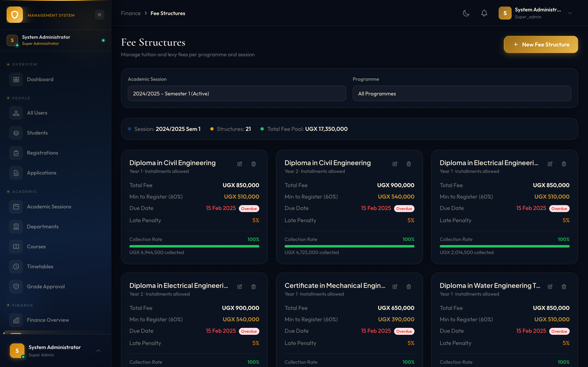Click Civil Engineering Year 1 collection progress bar
Image resolution: width=588 pixels, height=367 pixels.
coord(194,246)
